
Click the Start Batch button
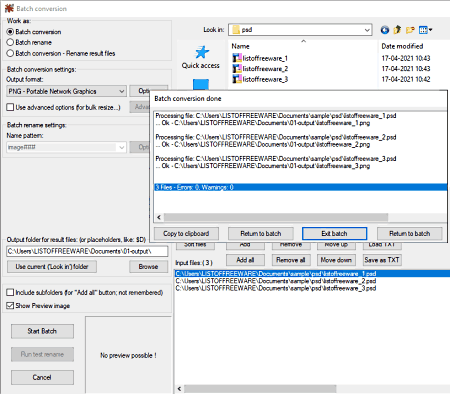click(42, 331)
